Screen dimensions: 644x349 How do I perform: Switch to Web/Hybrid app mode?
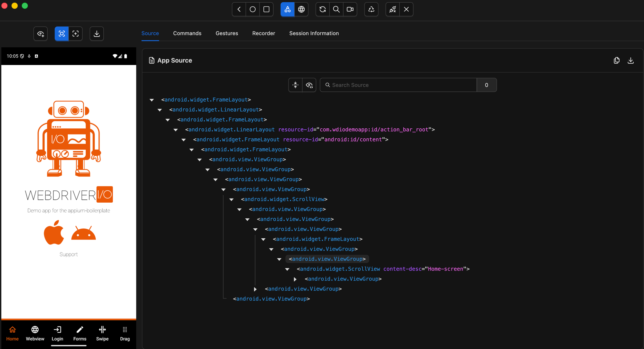(x=301, y=9)
